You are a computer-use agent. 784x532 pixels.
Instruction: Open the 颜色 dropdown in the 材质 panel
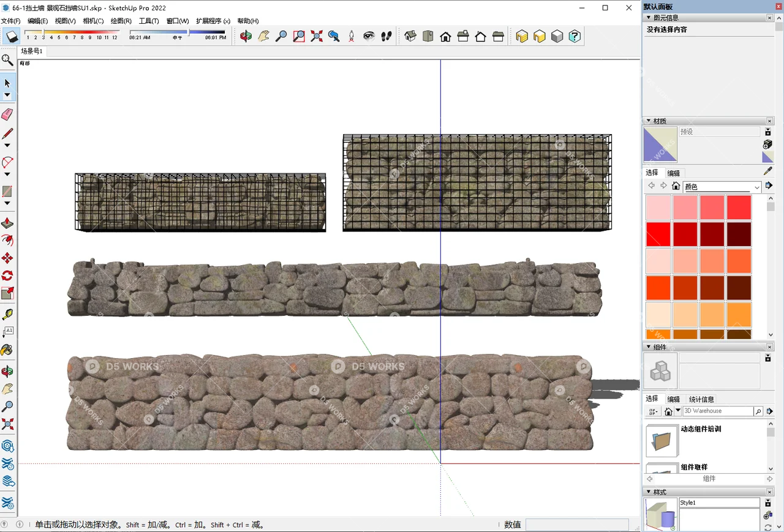pyautogui.click(x=722, y=186)
